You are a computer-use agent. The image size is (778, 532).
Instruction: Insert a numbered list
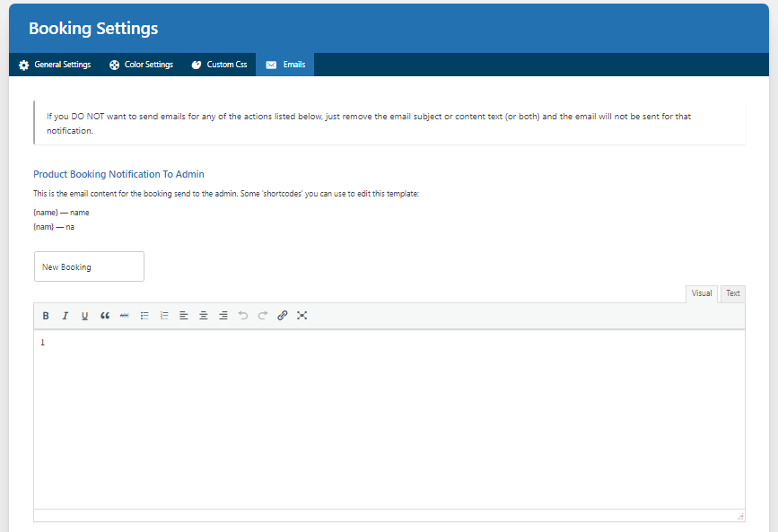point(164,316)
